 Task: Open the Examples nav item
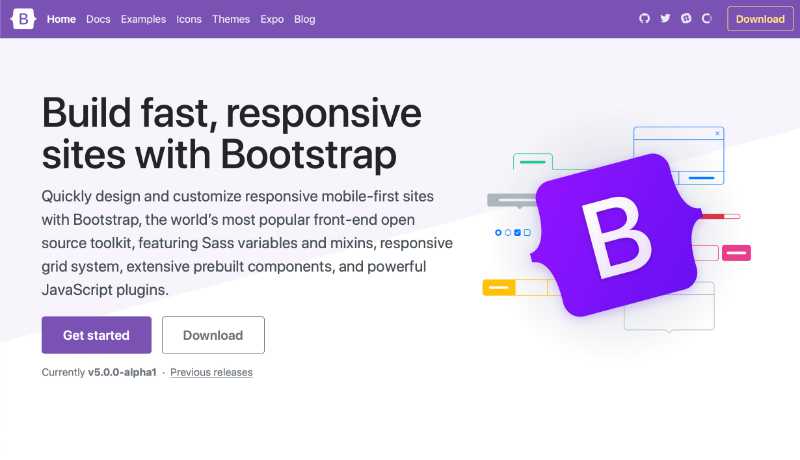(143, 19)
